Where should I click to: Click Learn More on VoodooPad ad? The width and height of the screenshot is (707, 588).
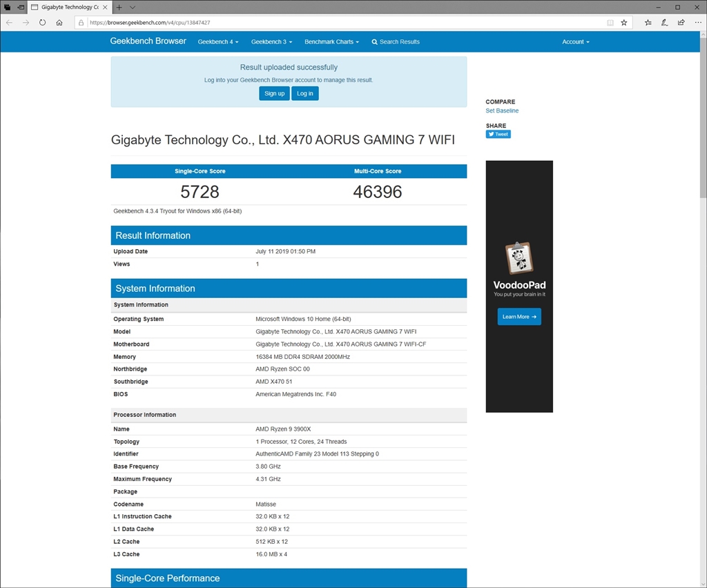[519, 317]
